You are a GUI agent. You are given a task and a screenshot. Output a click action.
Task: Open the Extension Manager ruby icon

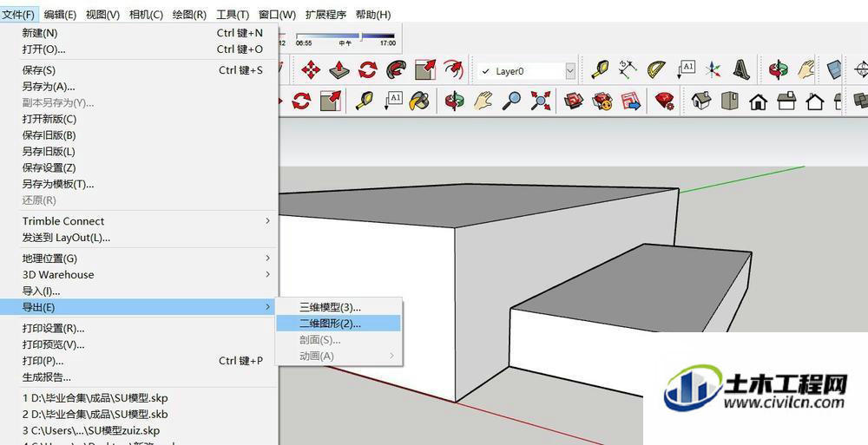tap(664, 101)
